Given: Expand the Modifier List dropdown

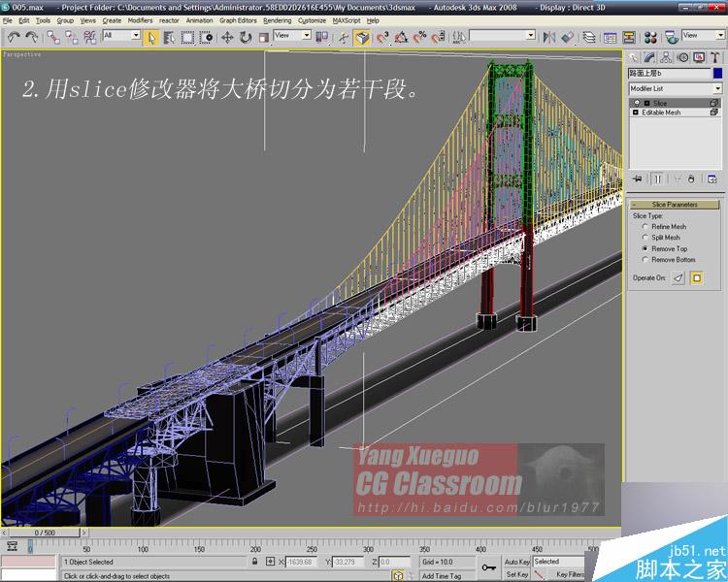Looking at the screenshot, I should (x=717, y=88).
